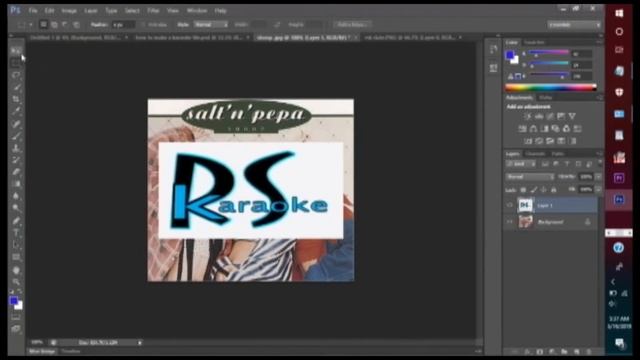Screen dimensions: 640x360
Task: Add a Brightness/Contrast adjustment
Action: [528, 116]
